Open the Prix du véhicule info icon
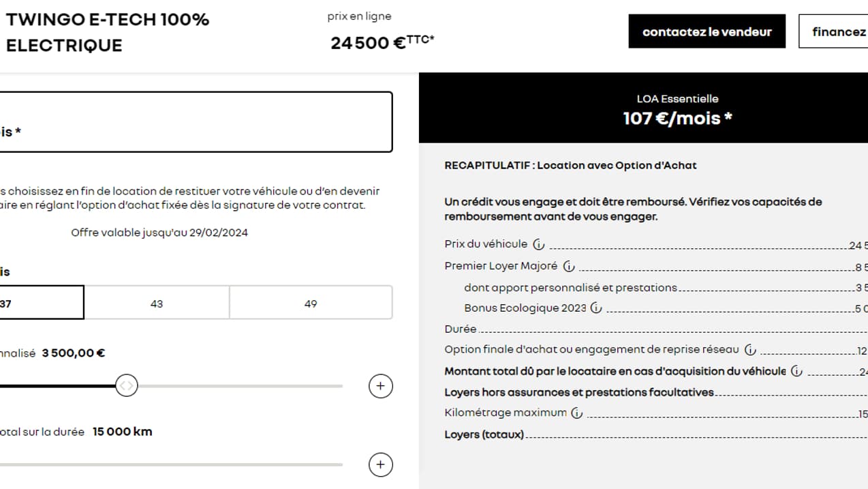Image resolution: width=868 pixels, height=489 pixels. point(538,243)
